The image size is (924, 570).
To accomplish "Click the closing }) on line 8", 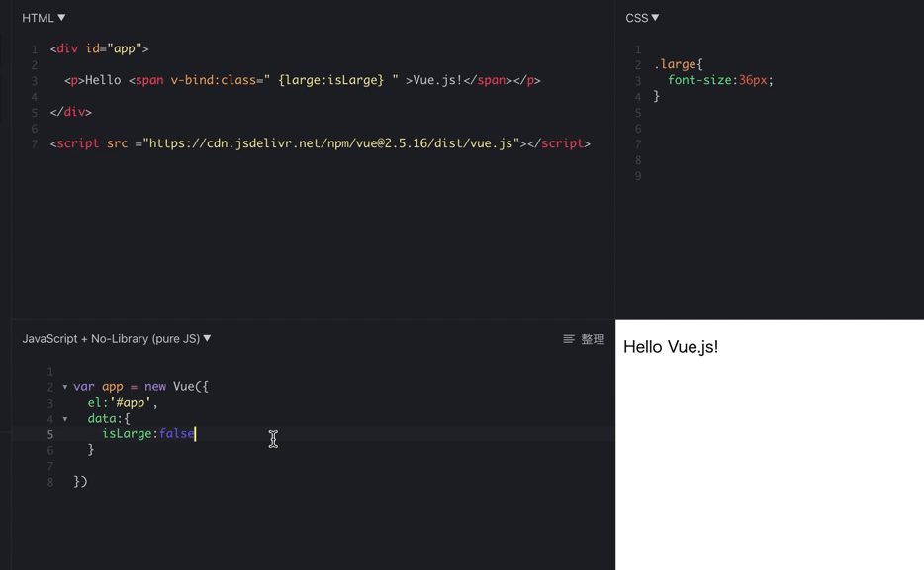I will (x=80, y=482).
